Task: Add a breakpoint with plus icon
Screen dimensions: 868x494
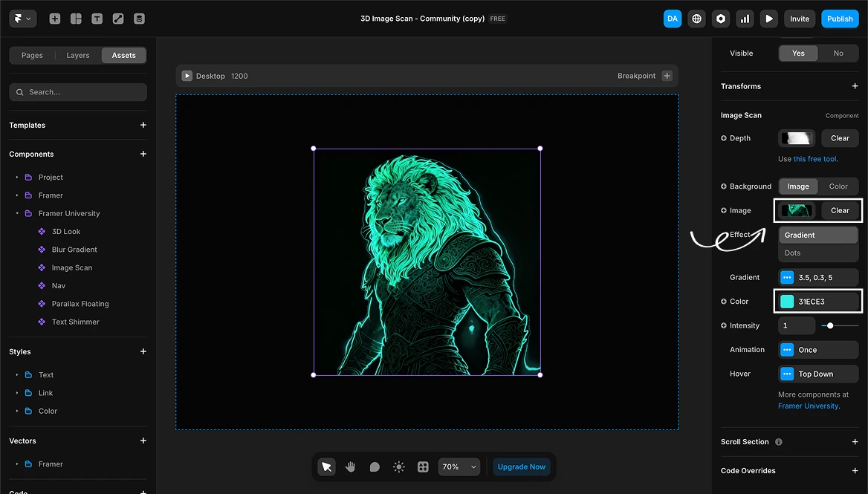Action: pyautogui.click(x=667, y=76)
